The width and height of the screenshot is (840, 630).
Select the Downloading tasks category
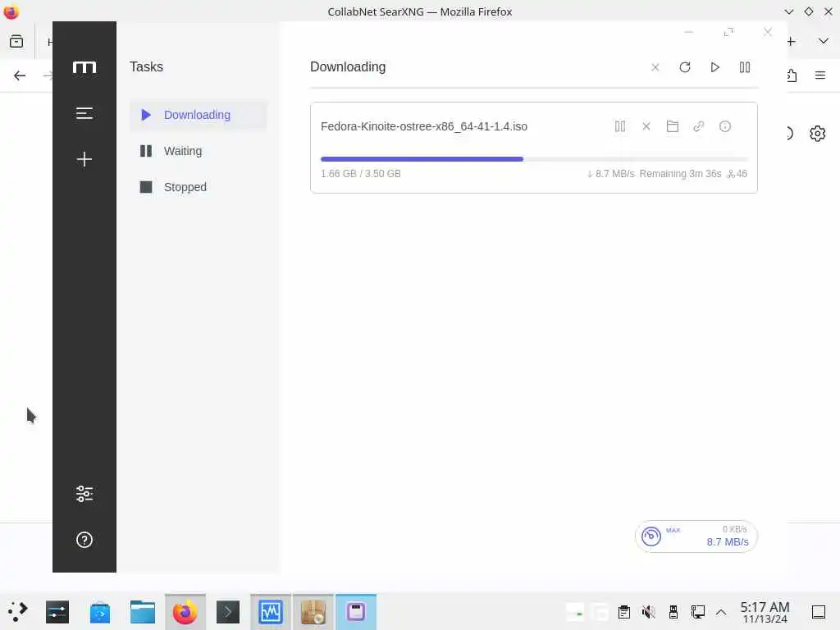[199, 115]
